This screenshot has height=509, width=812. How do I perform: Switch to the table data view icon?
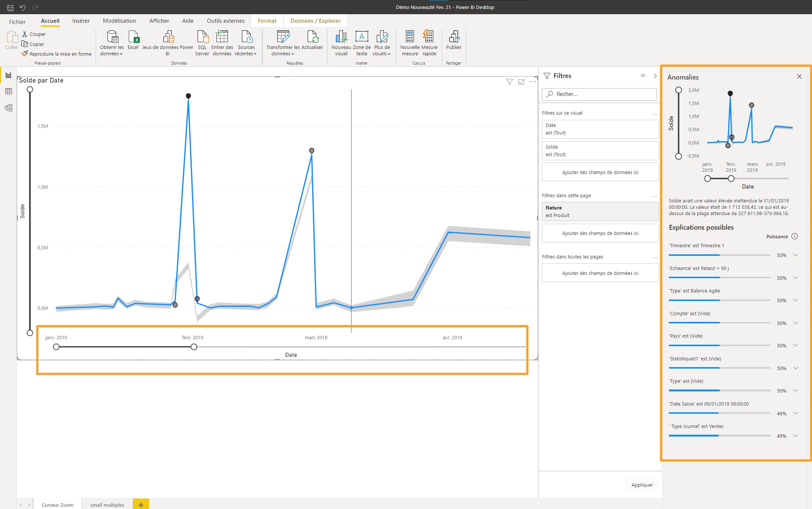(x=9, y=91)
